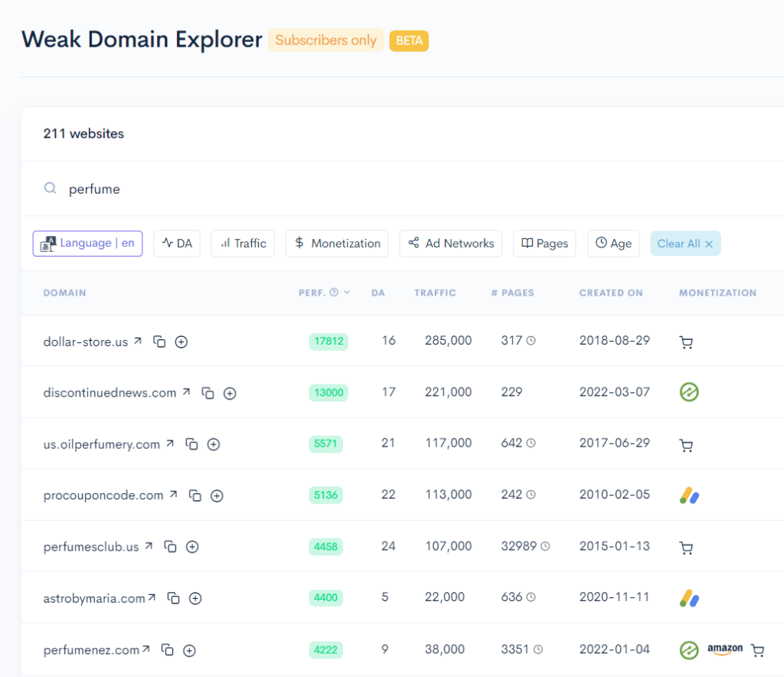Open dollar-store.us via its external link arrow
The image size is (784, 677).
[x=139, y=342]
